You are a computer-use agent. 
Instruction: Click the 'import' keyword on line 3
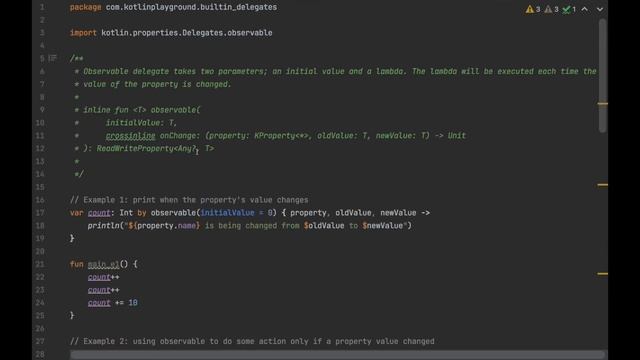[x=83, y=33]
